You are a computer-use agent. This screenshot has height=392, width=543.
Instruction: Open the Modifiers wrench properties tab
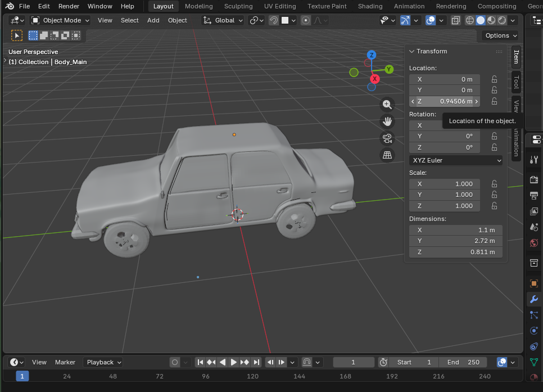[x=534, y=299]
